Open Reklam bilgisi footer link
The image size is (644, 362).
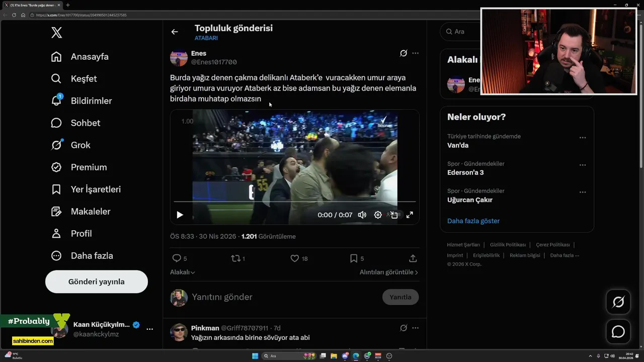point(525,255)
